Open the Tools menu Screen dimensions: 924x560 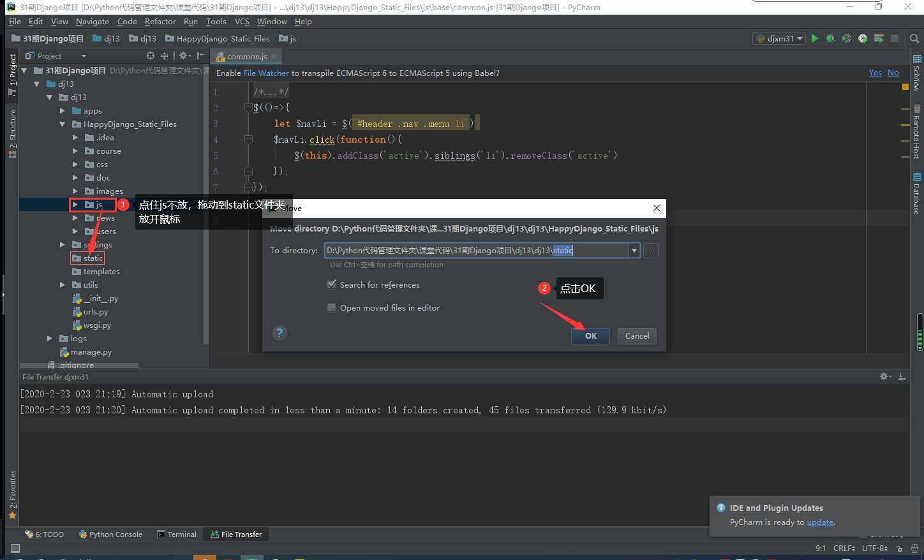tap(216, 21)
